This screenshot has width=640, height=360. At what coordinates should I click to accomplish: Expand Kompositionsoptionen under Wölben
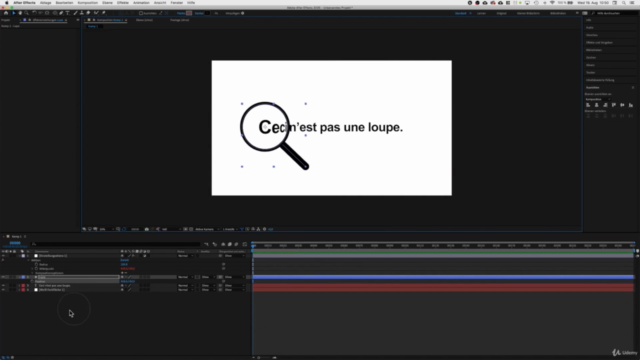33,273
